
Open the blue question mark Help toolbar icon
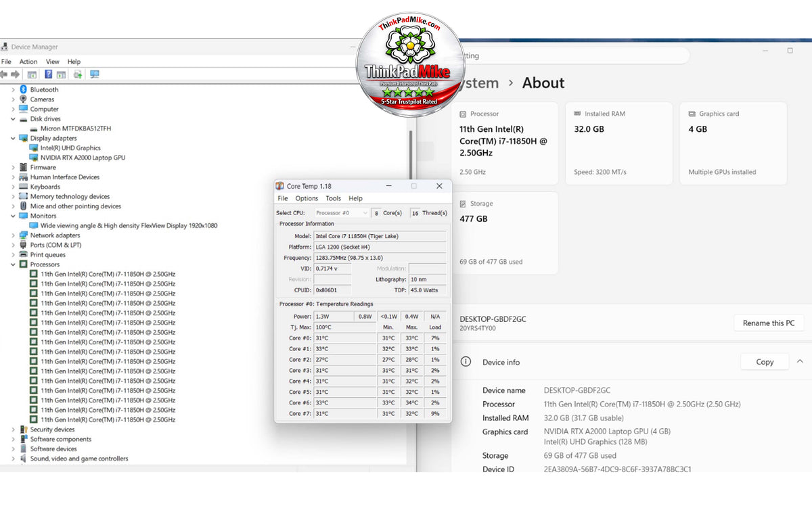coord(49,74)
